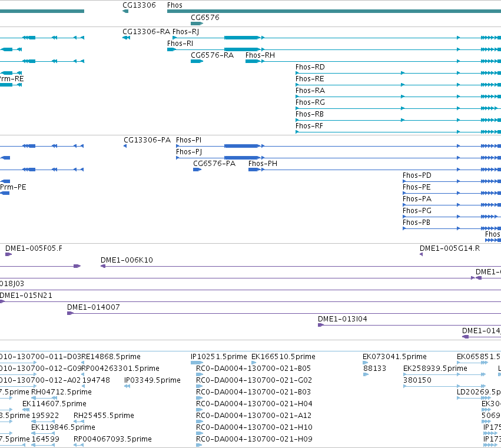Select the Fhos-RD transcript label
Image resolution: width=501 pixels, height=448 pixels.
click(310, 67)
